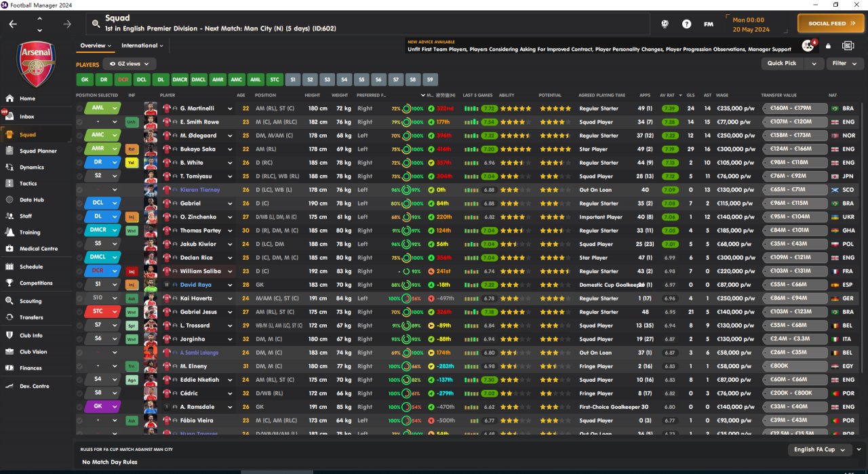868x474 pixels.
Task: Toggle the S9 substitute filter
Action: 430,79
